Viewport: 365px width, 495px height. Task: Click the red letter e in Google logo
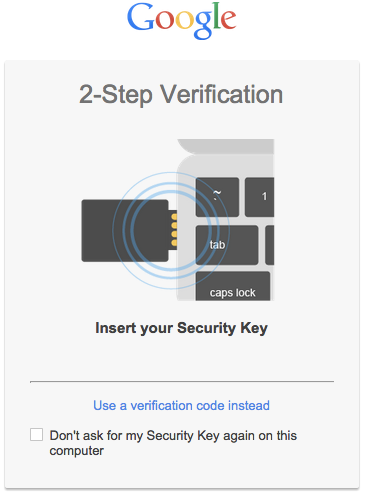pos(228,21)
